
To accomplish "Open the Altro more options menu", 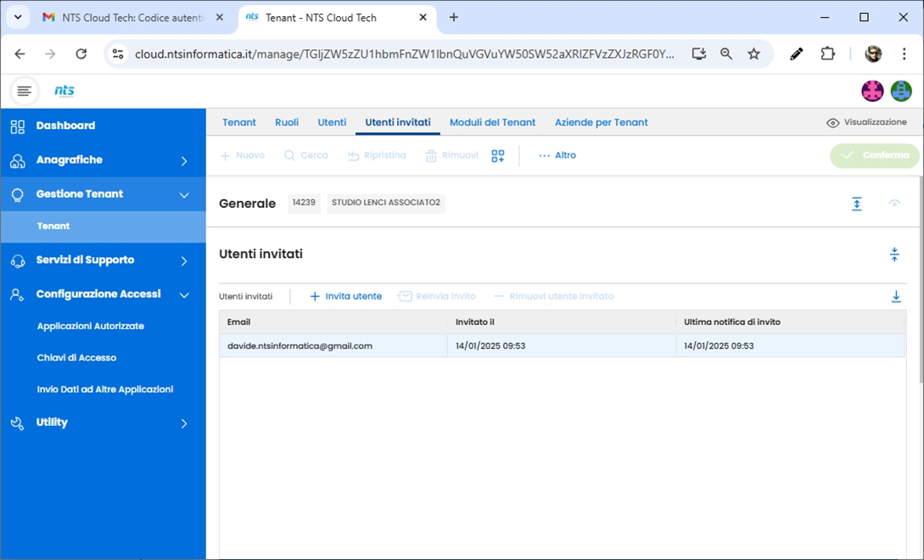I will (557, 156).
